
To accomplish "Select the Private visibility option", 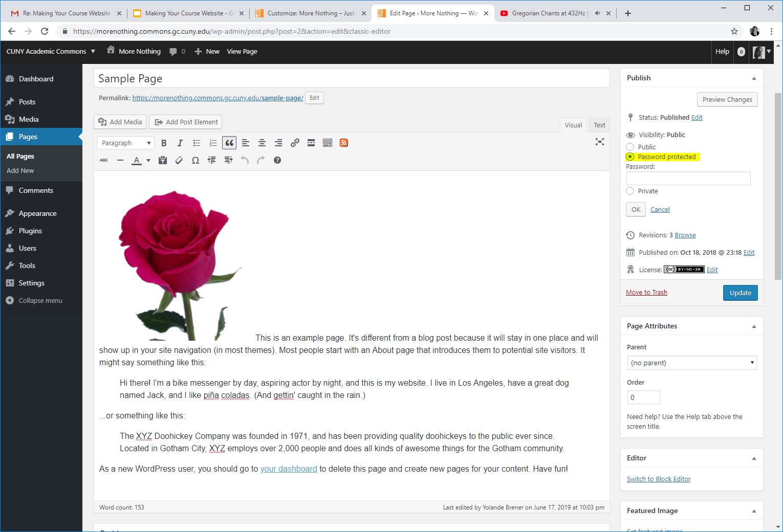I will [630, 191].
